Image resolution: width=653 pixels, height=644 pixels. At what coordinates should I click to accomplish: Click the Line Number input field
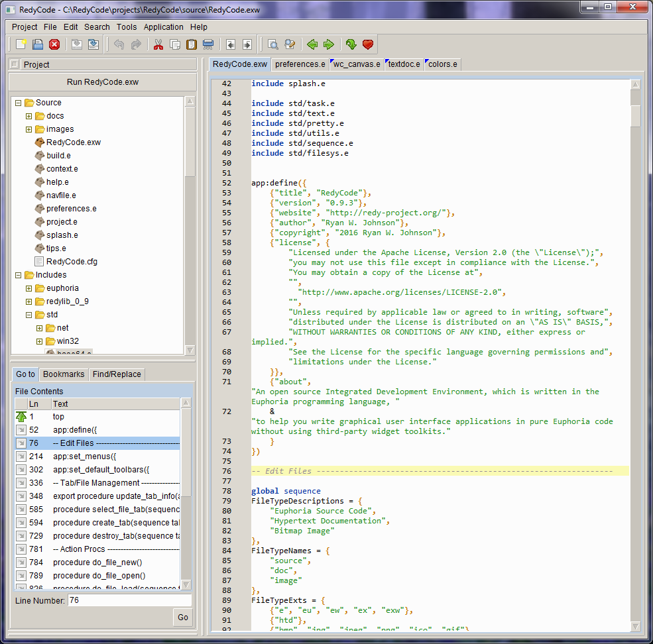[x=129, y=600]
